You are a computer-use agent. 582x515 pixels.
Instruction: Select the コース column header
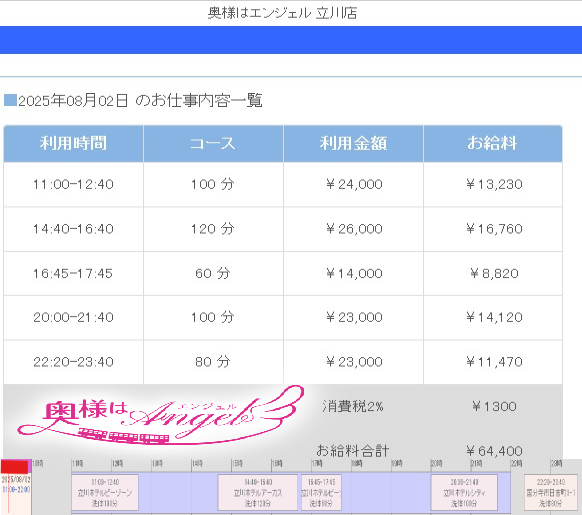point(213,143)
